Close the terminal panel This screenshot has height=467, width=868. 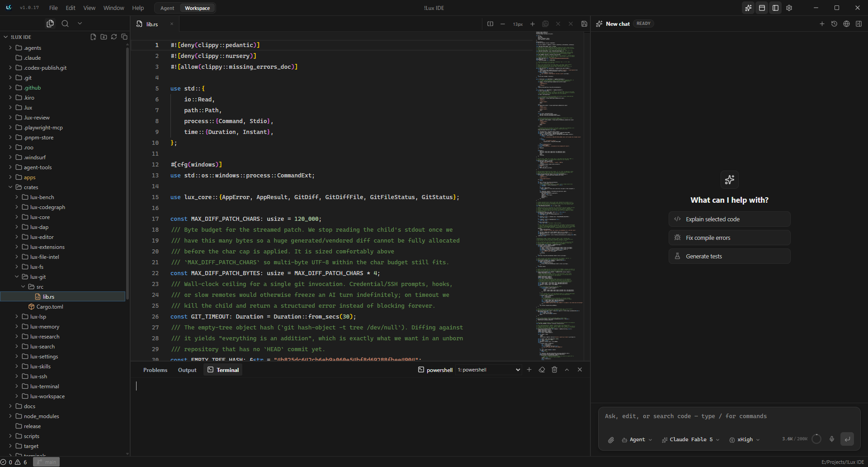click(x=580, y=370)
